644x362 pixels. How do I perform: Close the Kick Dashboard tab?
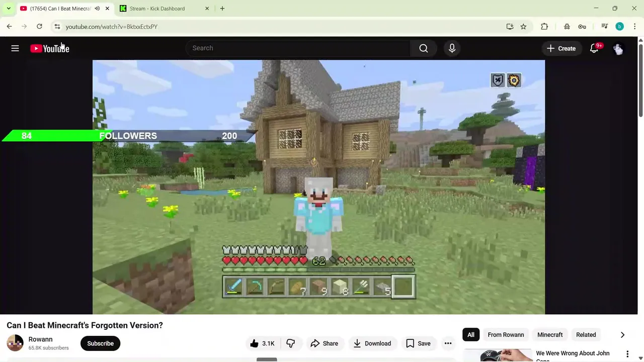pyautogui.click(x=207, y=9)
